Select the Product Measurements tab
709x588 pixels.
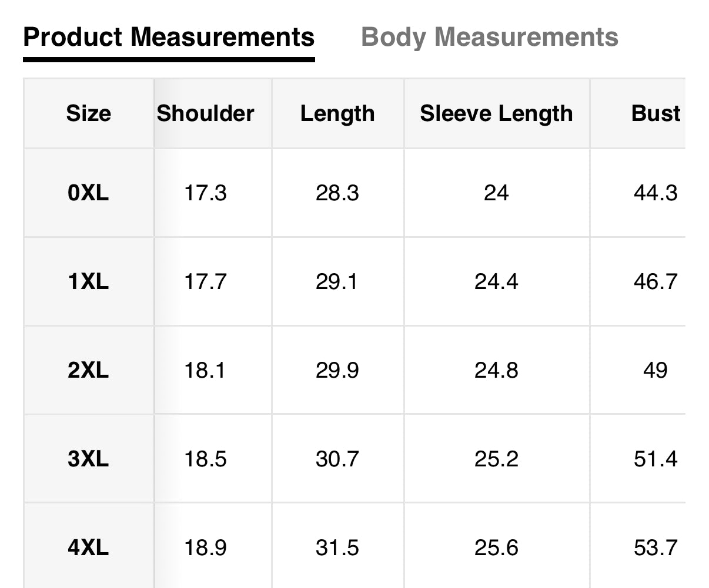(169, 37)
